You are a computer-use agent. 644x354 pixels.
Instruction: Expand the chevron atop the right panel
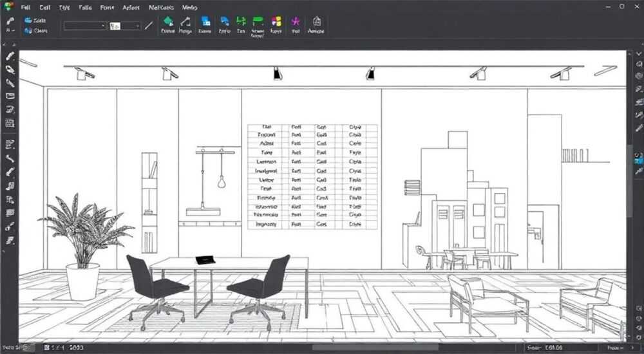tap(639, 53)
